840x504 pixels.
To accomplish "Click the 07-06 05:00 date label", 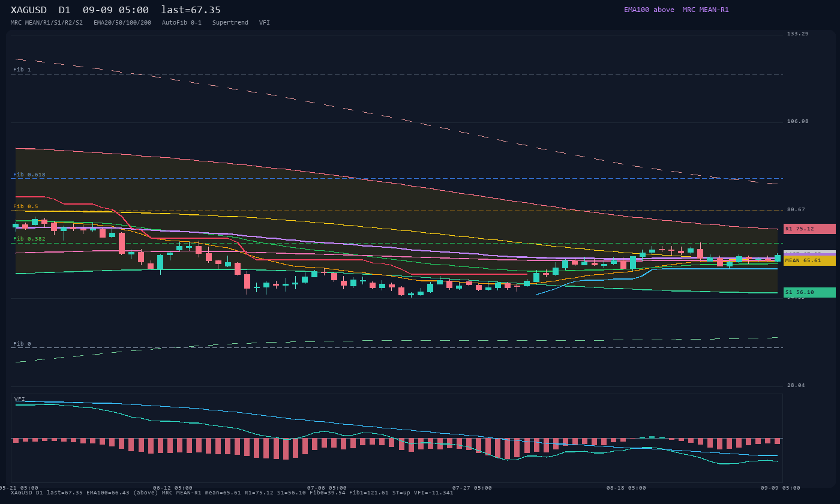I will [327, 488].
